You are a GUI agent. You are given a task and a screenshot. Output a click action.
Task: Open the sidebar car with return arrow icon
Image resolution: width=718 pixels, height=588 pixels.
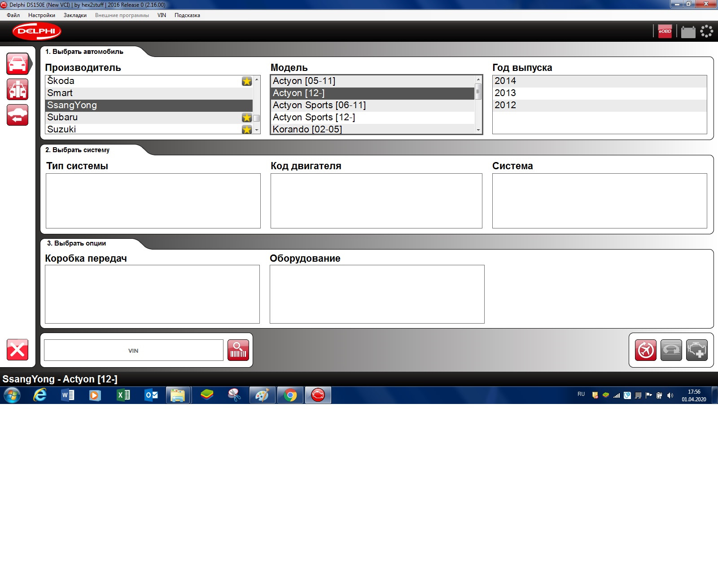(18, 115)
